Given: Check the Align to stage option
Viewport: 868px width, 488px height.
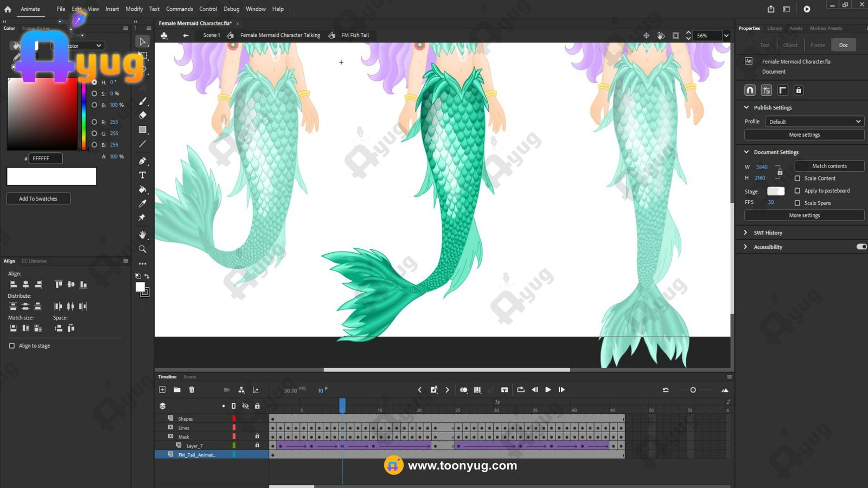Looking at the screenshot, I should pyautogui.click(x=12, y=345).
